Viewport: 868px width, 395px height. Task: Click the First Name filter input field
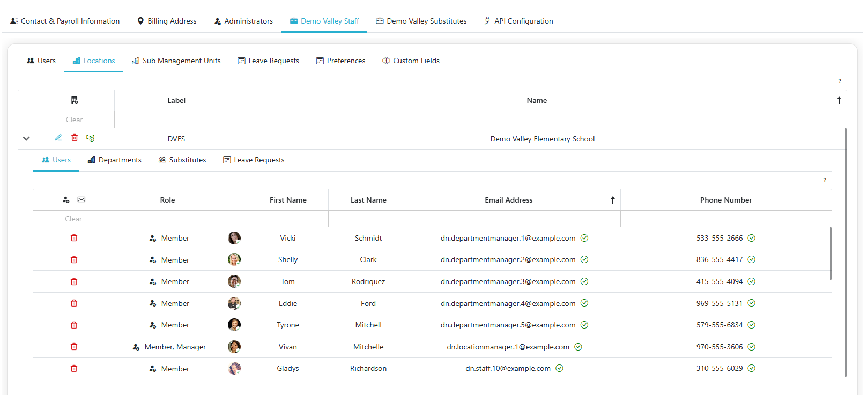coord(288,219)
